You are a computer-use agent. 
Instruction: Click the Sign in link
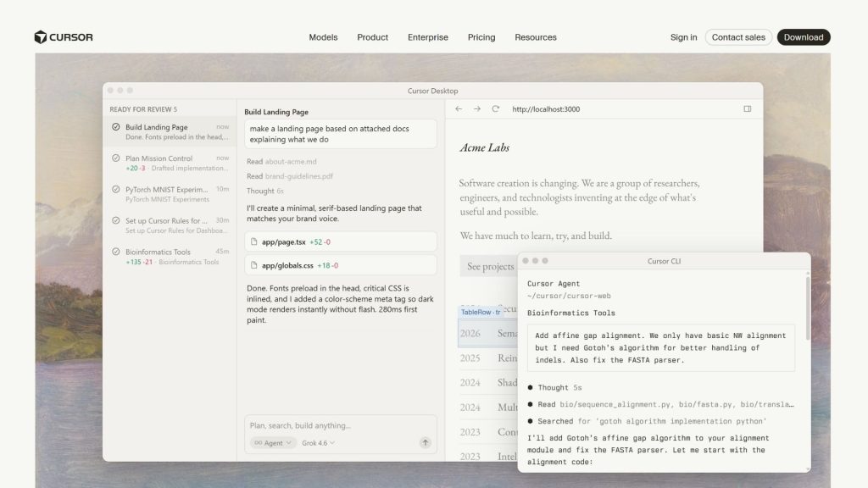pyautogui.click(x=684, y=37)
